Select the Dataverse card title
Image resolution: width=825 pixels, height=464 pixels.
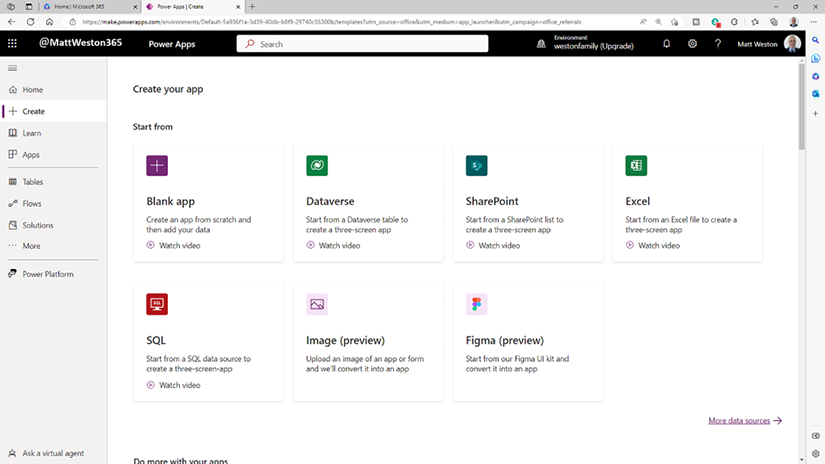(330, 201)
